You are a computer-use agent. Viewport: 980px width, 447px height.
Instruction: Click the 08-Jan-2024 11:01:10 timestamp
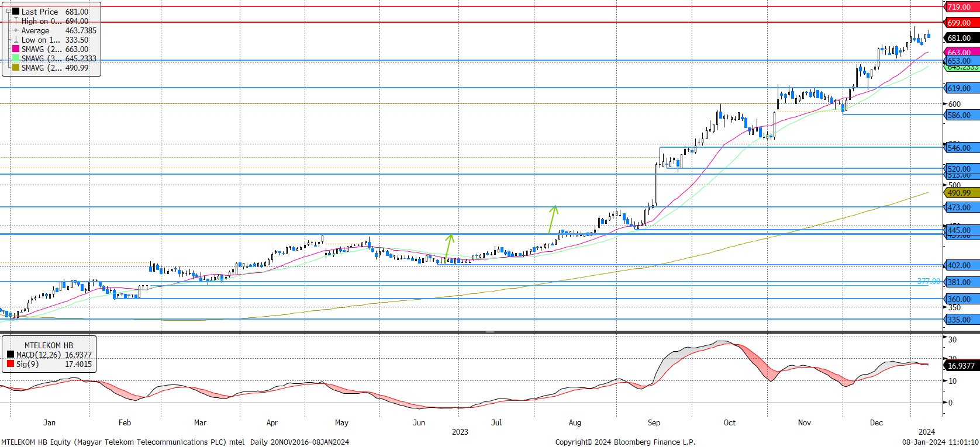click(x=940, y=442)
